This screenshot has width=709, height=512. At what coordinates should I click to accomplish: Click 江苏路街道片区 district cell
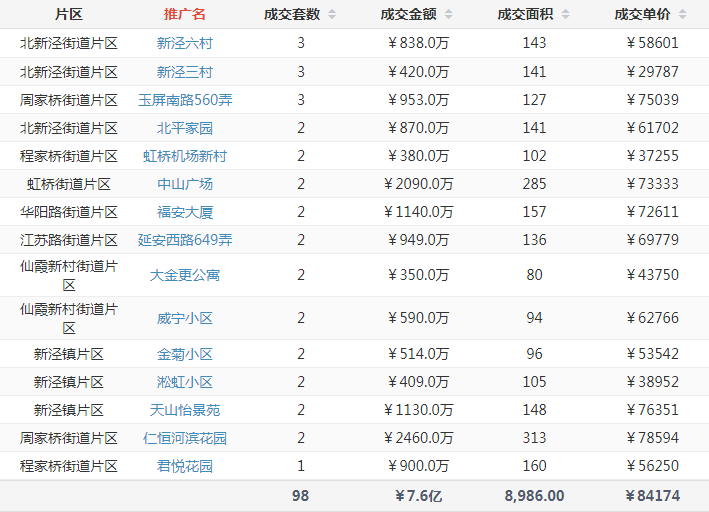tap(69, 240)
